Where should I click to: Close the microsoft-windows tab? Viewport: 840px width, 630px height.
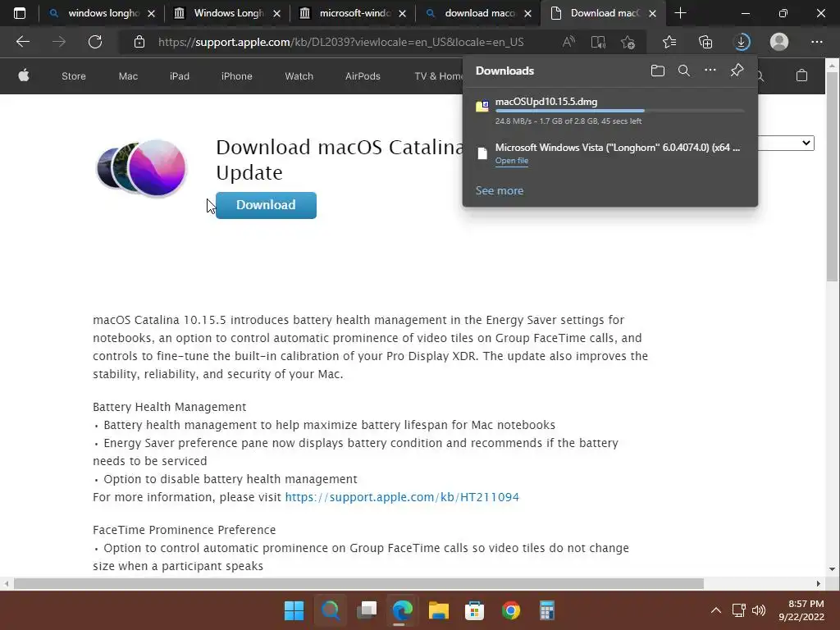coord(403,14)
